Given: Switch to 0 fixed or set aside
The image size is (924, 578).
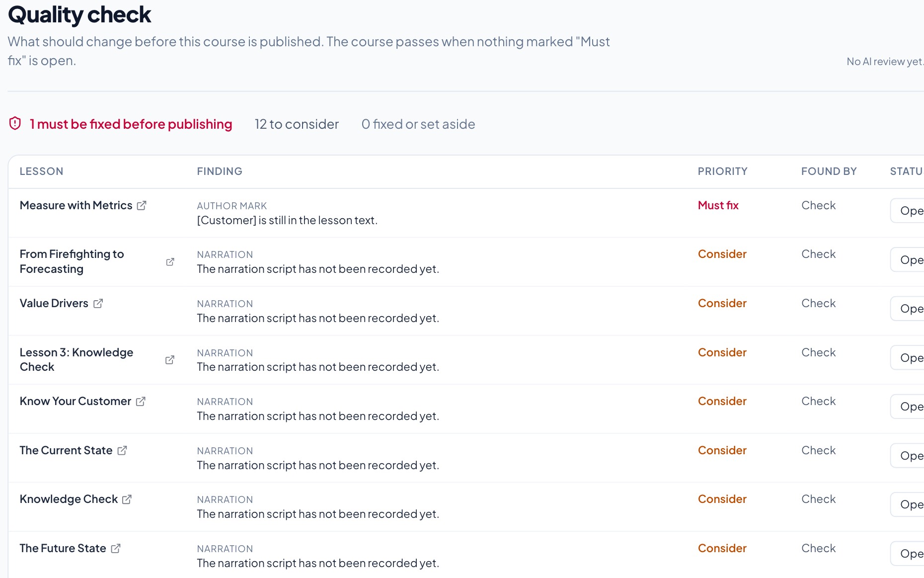Looking at the screenshot, I should coord(418,124).
